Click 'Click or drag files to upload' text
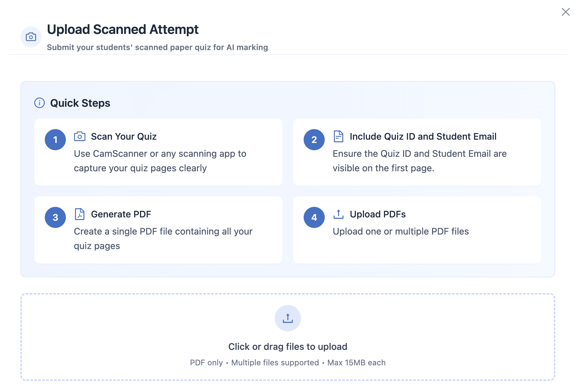The height and width of the screenshot is (392, 577). click(x=288, y=347)
